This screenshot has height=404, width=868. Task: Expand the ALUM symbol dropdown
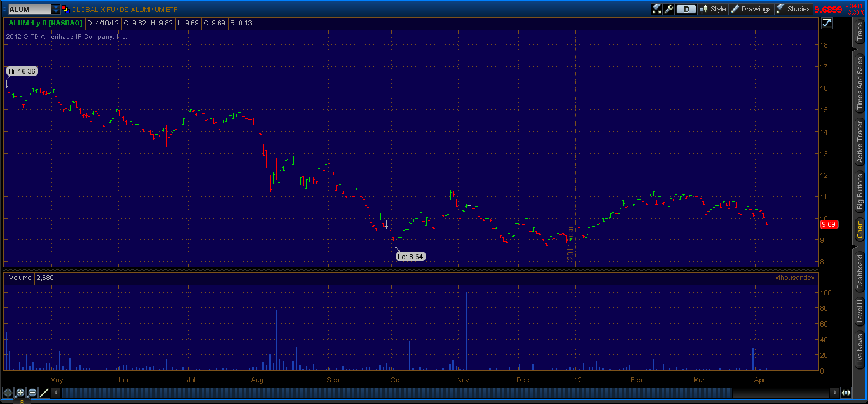[56, 9]
